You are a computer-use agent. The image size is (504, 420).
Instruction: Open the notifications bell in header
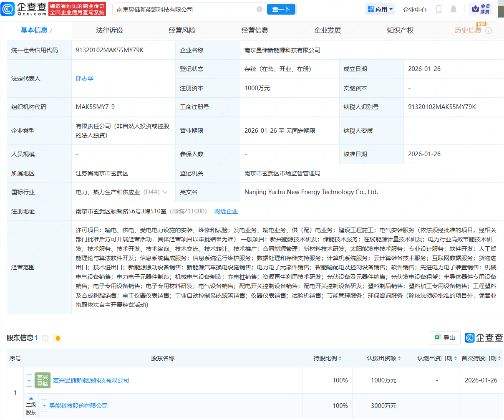[x=454, y=9]
